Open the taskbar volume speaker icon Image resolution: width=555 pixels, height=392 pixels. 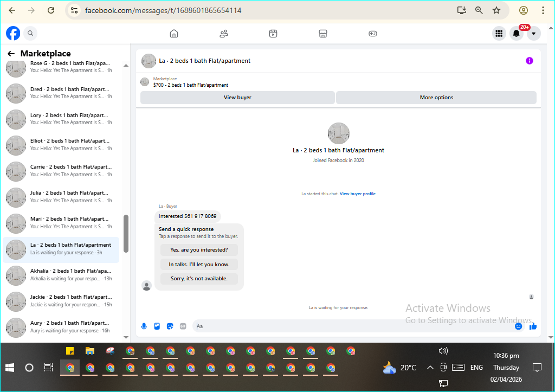click(443, 351)
